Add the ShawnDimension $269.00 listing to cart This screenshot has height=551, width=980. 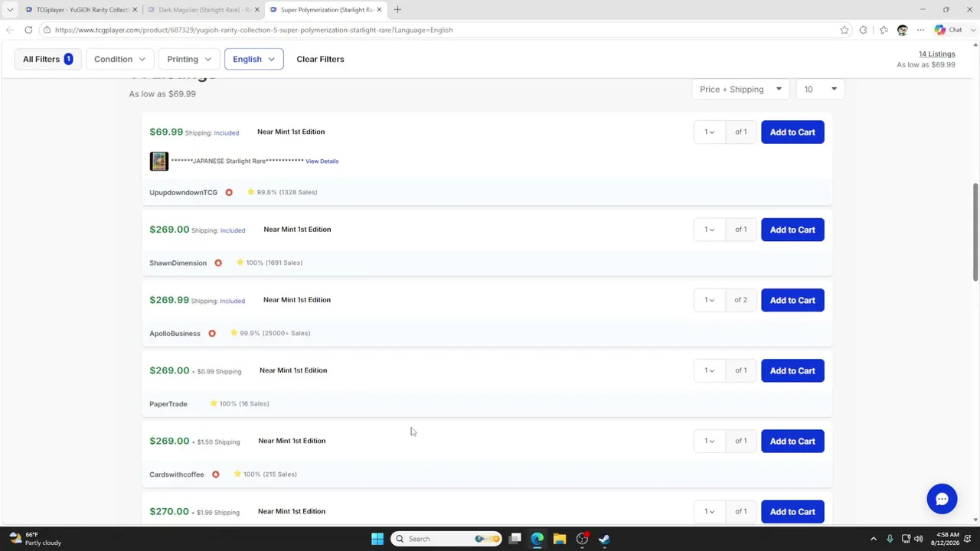tap(792, 230)
